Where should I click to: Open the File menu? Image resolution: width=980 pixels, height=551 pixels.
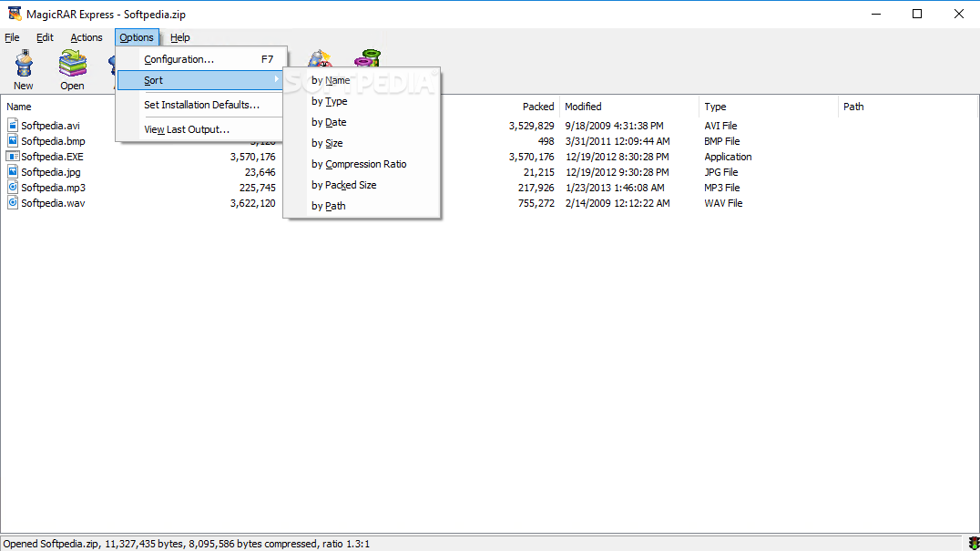12,37
